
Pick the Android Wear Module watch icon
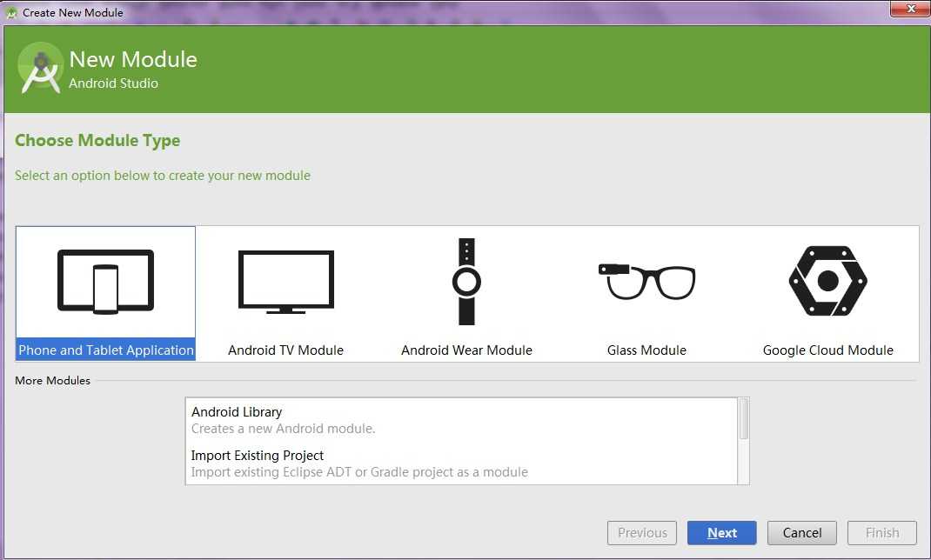[x=466, y=282]
